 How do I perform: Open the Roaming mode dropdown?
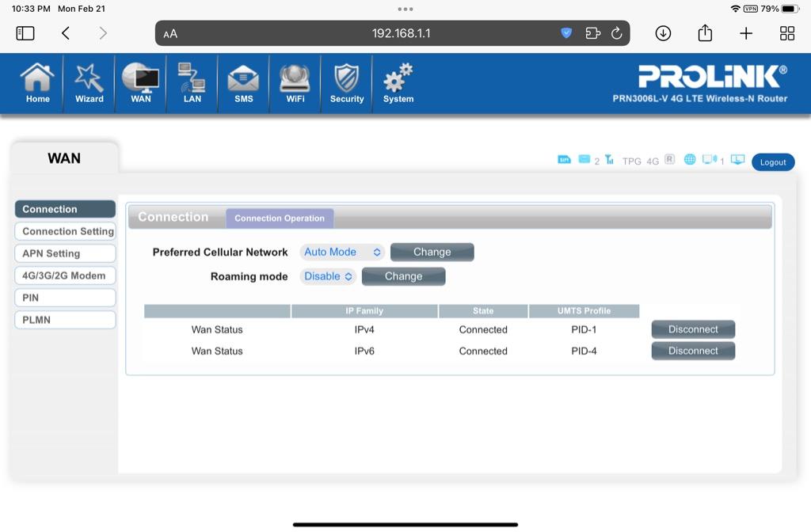pyautogui.click(x=328, y=276)
